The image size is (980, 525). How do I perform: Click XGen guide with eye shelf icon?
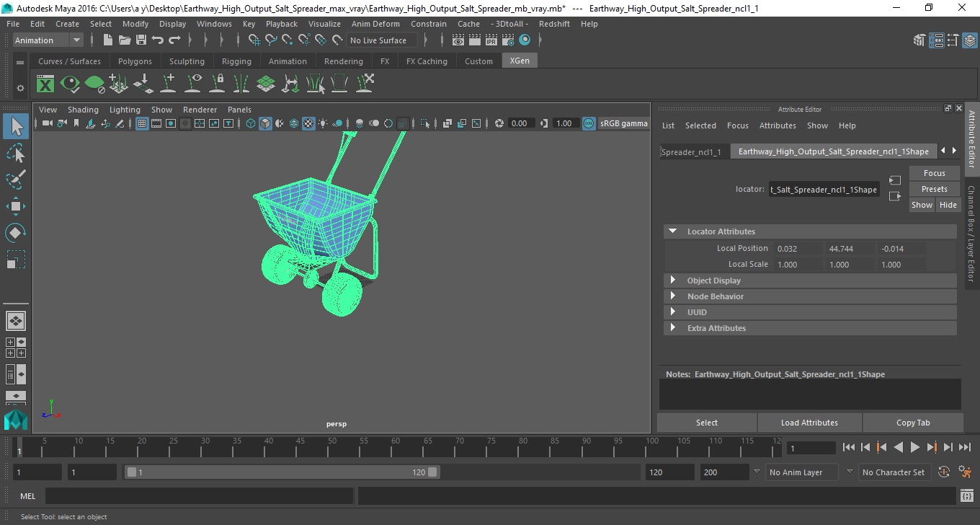tap(192, 84)
